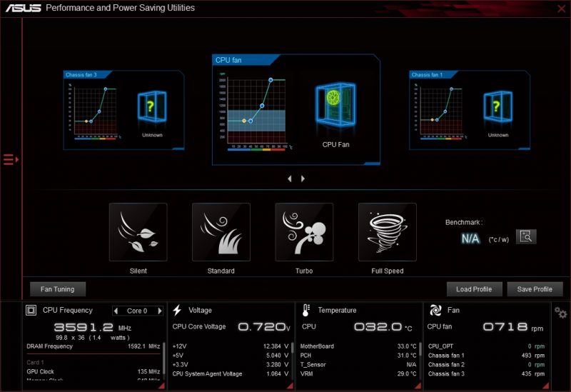Select the Chassis fan 1 card
The height and width of the screenshot is (392, 571).
click(470, 110)
